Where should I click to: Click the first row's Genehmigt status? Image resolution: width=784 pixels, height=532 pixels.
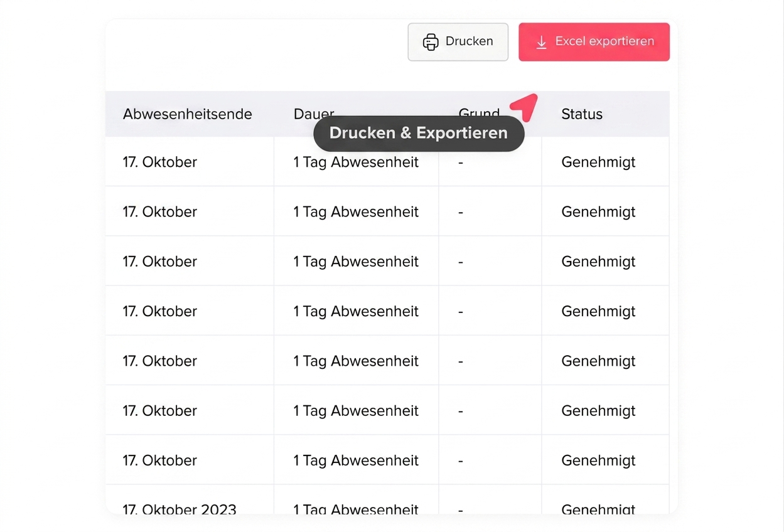tap(598, 162)
